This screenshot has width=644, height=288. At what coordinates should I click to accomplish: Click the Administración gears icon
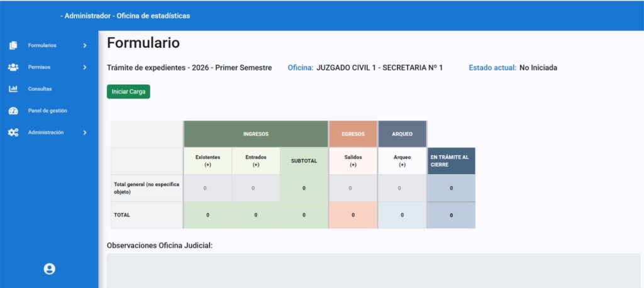(x=13, y=133)
